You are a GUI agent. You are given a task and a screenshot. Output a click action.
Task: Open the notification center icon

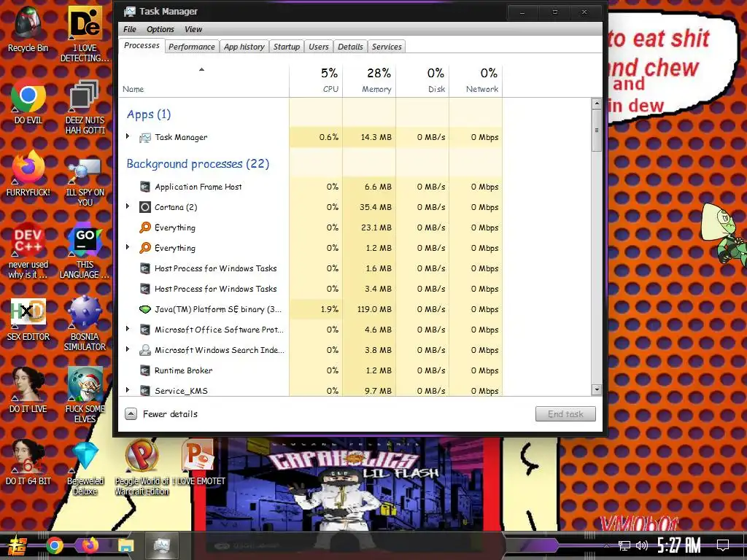pyautogui.click(x=723, y=545)
